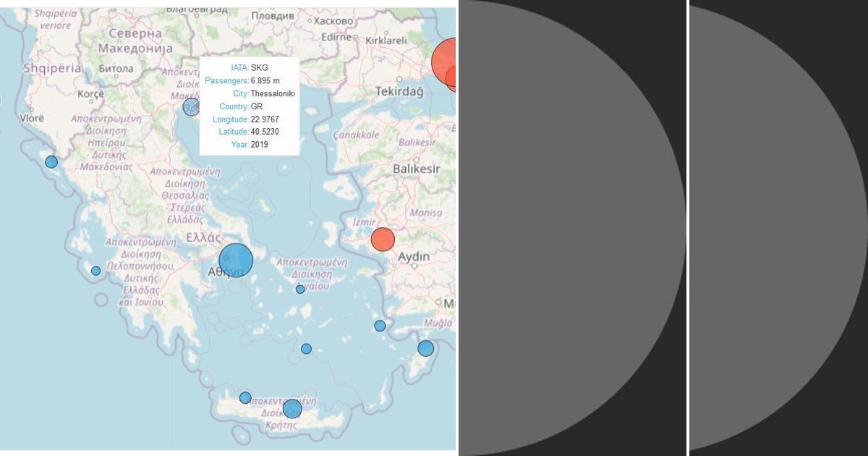Select the Kos island airport circle
The image size is (868, 456).
click(380, 326)
